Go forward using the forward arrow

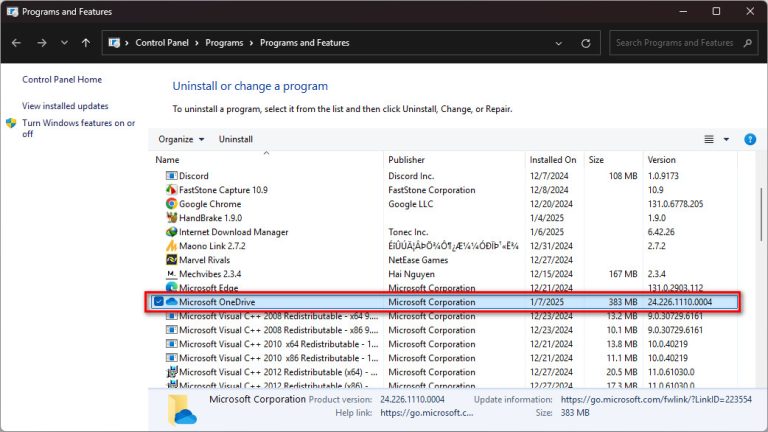42,43
